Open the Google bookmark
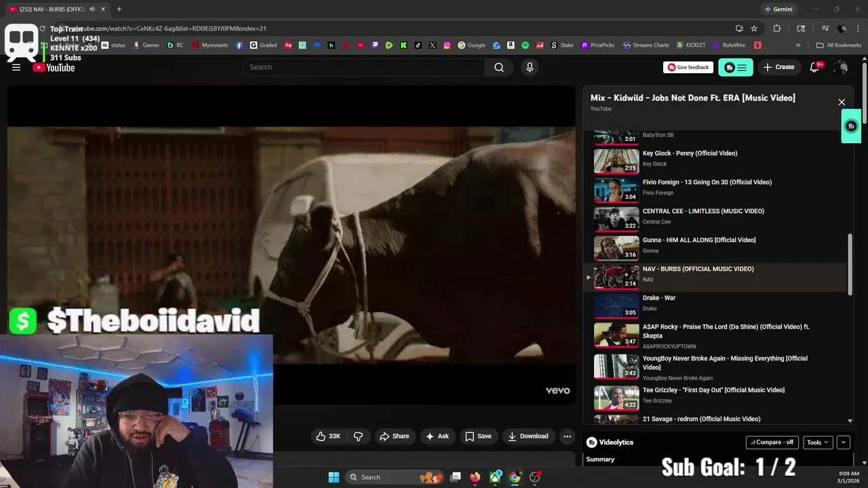The height and width of the screenshot is (488, 868). [x=472, y=45]
